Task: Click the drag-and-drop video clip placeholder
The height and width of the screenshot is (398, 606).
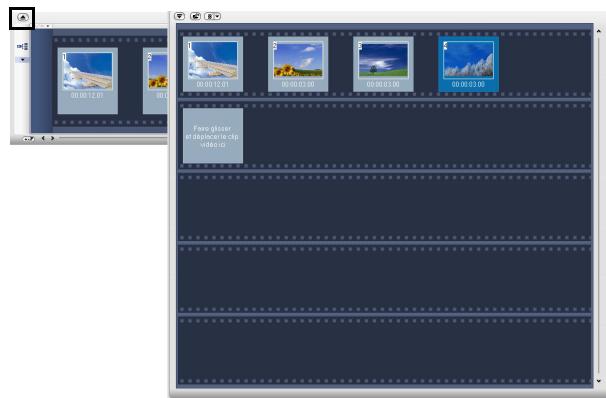Action: pyautogui.click(x=213, y=136)
